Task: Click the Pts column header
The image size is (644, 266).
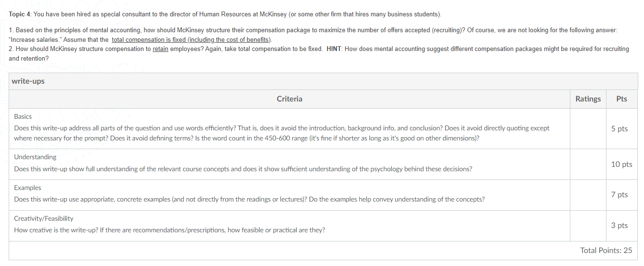Action: (x=622, y=99)
